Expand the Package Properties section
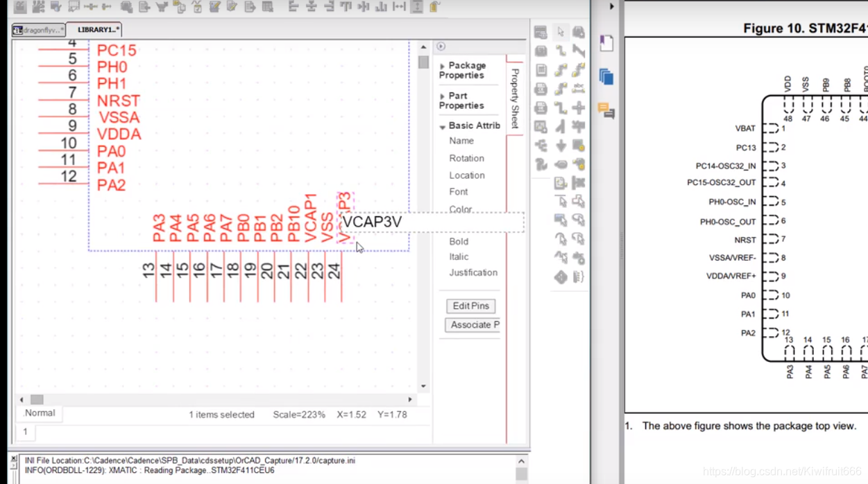Viewport: 868px width, 484px height. click(x=443, y=67)
